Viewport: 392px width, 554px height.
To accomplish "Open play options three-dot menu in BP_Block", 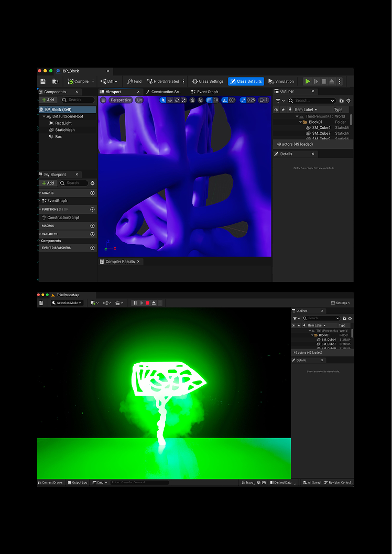I will coord(340,81).
